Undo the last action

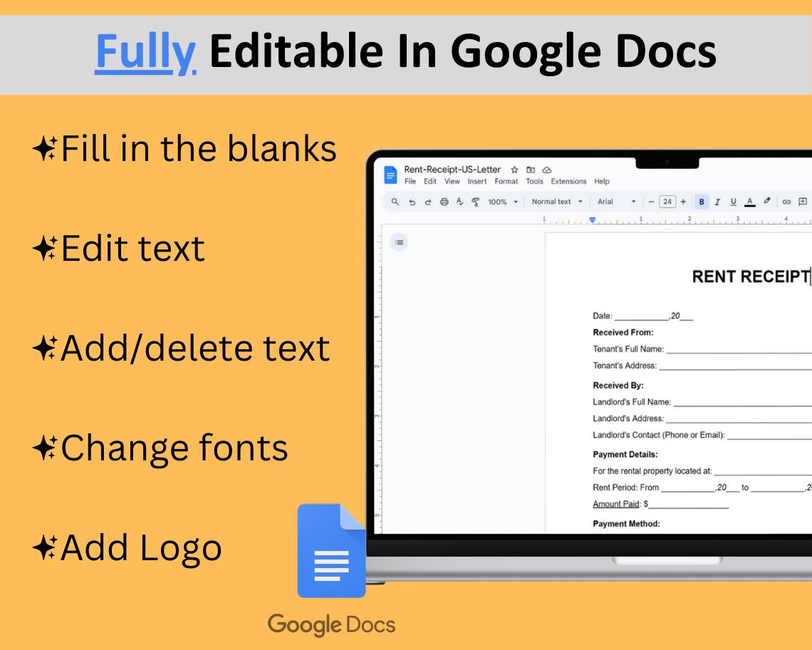[412, 202]
